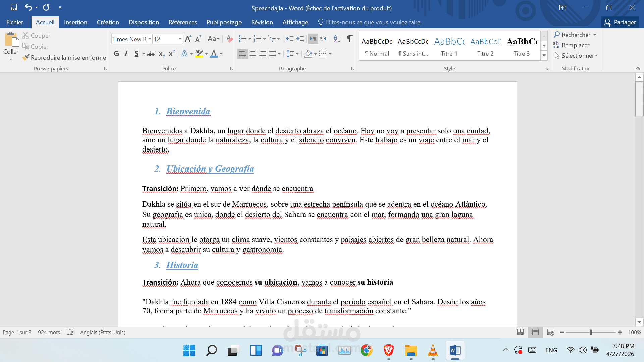Image resolution: width=644 pixels, height=362 pixels.
Task: Click the Dites-nous search field
Action: 371,22
